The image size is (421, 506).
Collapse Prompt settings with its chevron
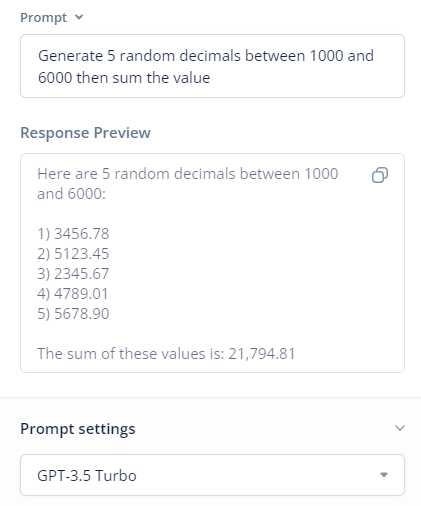tap(400, 428)
